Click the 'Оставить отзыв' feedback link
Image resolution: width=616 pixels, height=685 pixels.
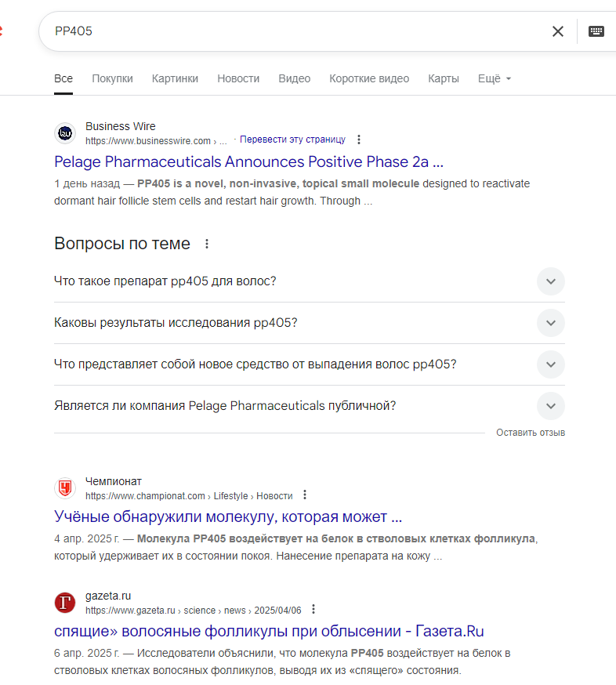pyautogui.click(x=531, y=433)
